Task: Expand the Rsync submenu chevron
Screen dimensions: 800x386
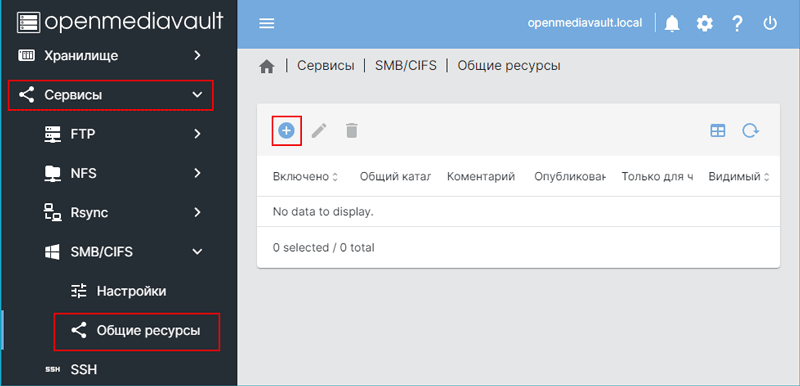Action: [197, 213]
